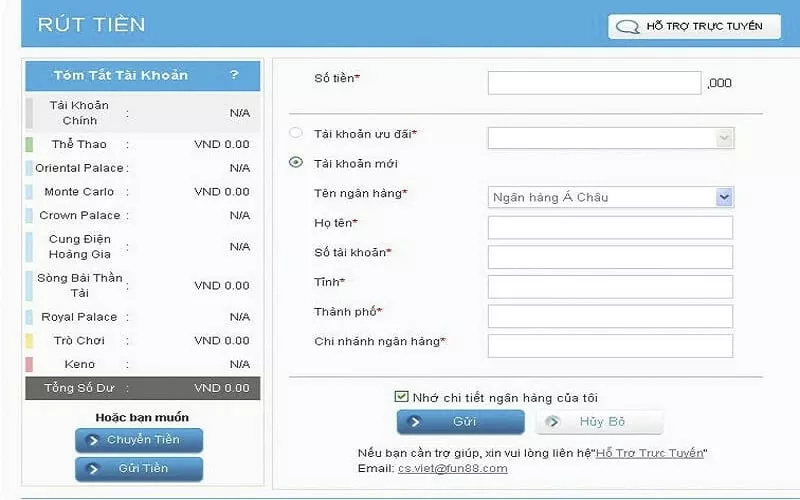800x500 pixels.
Task: Click the Tổng Số Dư total balance row
Action: (x=143, y=388)
